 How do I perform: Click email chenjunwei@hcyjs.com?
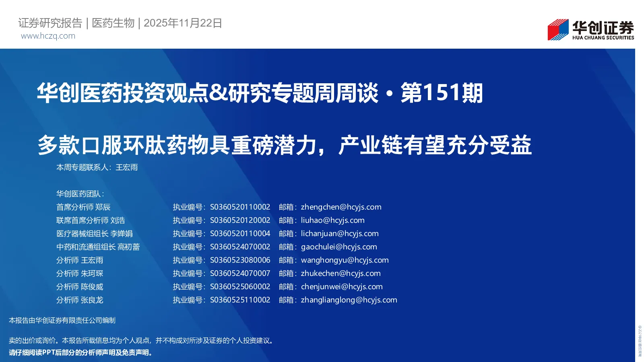point(342,286)
